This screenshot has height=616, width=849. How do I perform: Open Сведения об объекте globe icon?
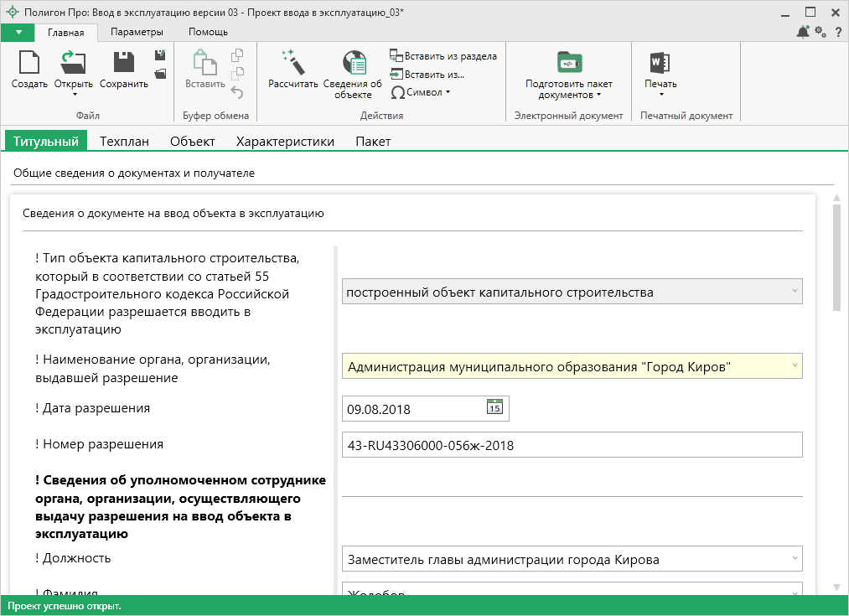[x=353, y=64]
